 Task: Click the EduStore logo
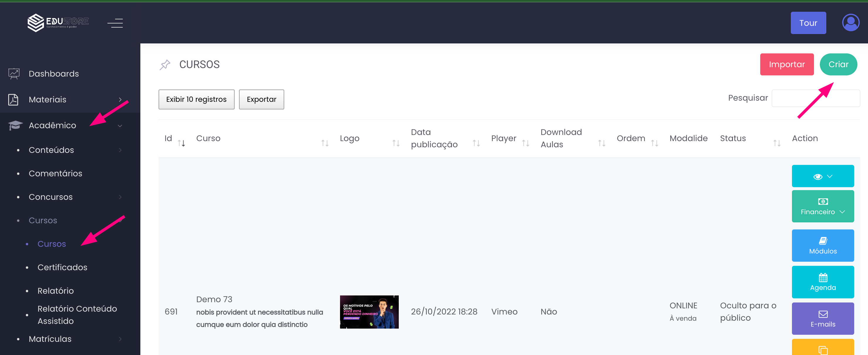pos(58,23)
